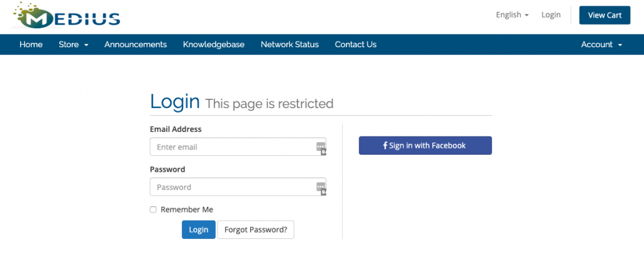Screen dimensions: 644x266
Task: Click password manager icon in email field
Action: 321,148
